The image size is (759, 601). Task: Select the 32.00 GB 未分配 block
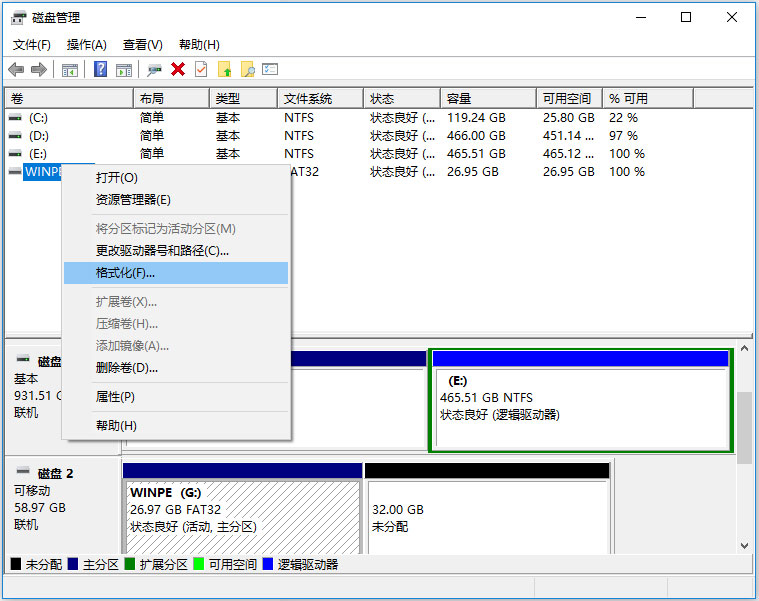tap(487, 508)
